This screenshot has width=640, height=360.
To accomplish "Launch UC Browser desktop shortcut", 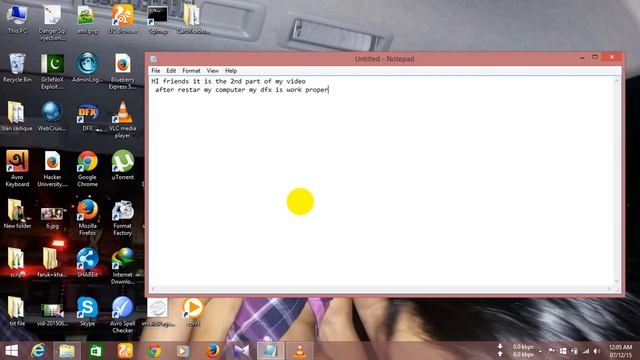I will coord(122,19).
